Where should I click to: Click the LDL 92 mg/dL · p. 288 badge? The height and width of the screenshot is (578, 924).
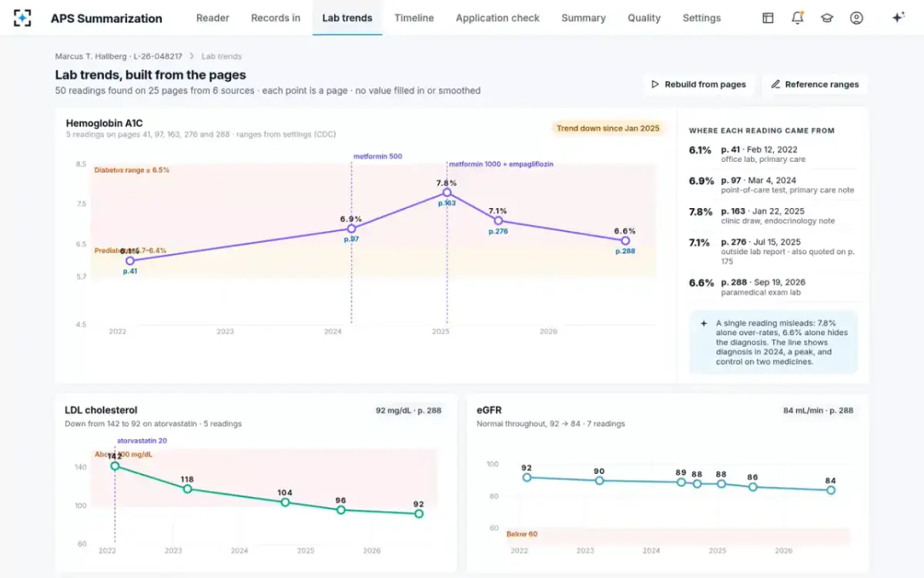click(x=409, y=411)
